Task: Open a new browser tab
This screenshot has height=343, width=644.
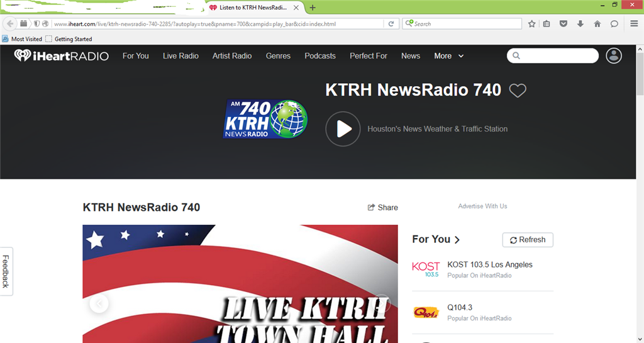Action: (313, 8)
